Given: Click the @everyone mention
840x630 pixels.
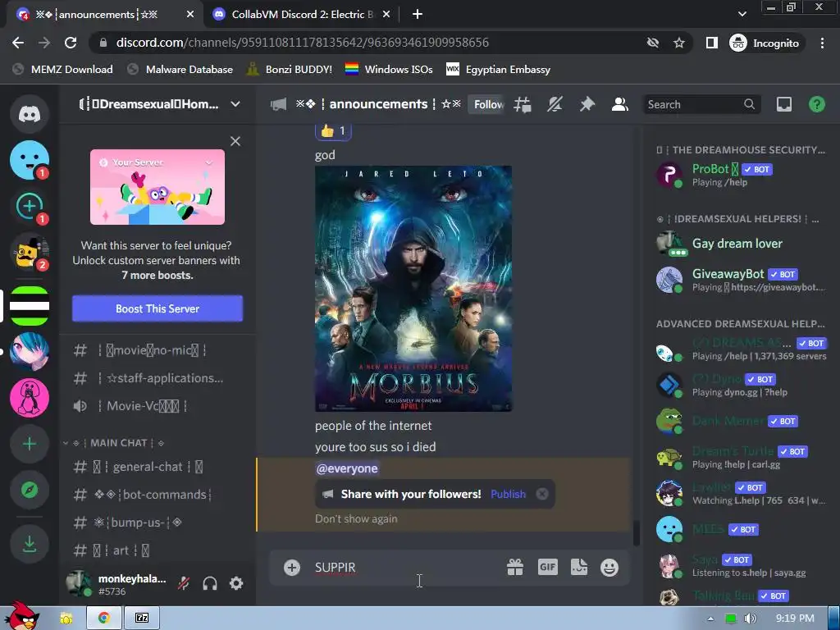Looking at the screenshot, I should 347,468.
